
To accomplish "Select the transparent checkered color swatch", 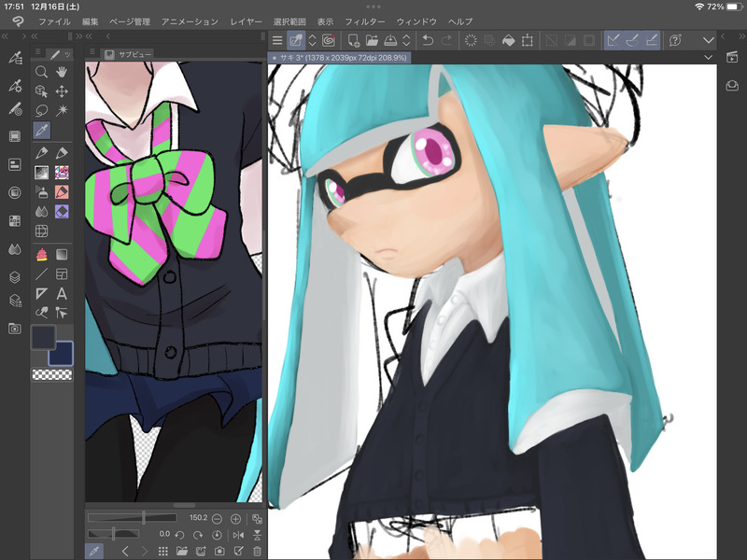I will pyautogui.click(x=52, y=374).
